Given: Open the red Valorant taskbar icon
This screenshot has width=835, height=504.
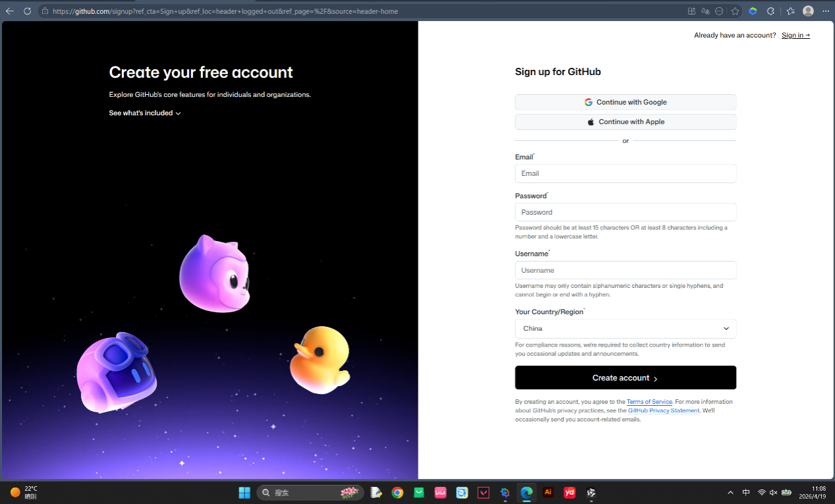Looking at the screenshot, I should click(484, 492).
